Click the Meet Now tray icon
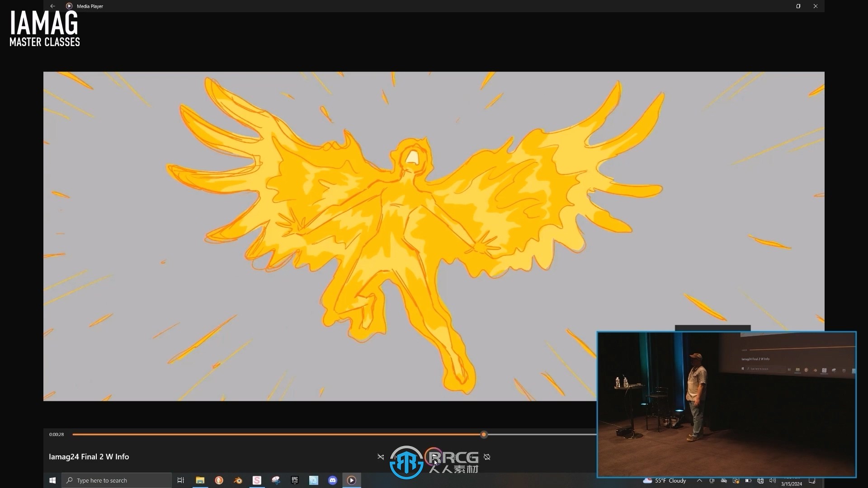The width and height of the screenshot is (868, 488). (712, 480)
